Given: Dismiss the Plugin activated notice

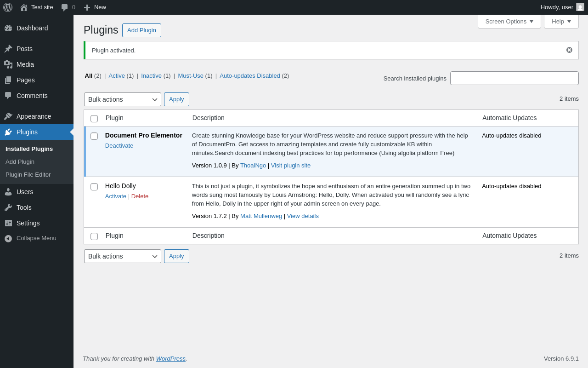Looking at the screenshot, I should click(x=569, y=50).
